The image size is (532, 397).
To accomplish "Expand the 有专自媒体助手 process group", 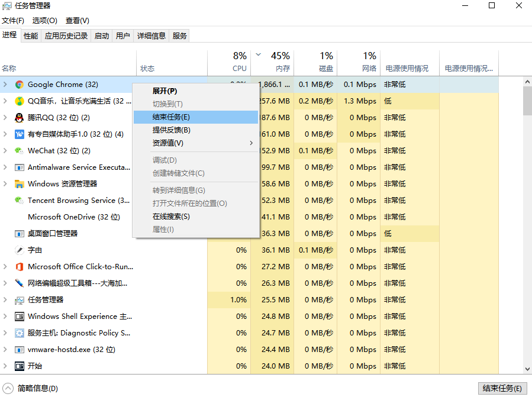I will pos(5,134).
